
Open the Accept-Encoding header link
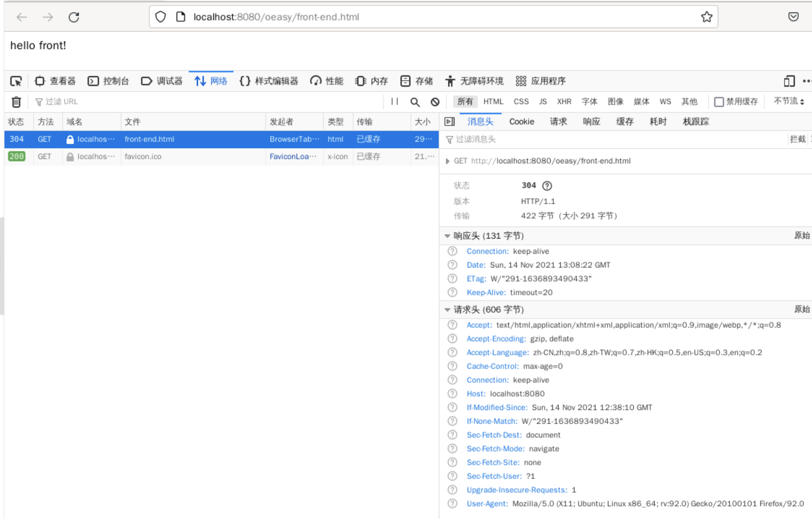(496, 339)
